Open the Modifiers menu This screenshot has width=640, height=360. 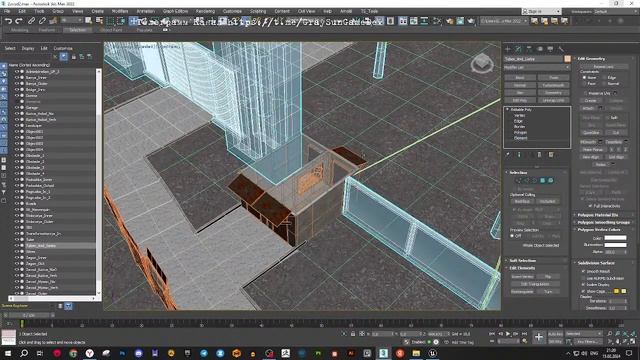[120, 11]
